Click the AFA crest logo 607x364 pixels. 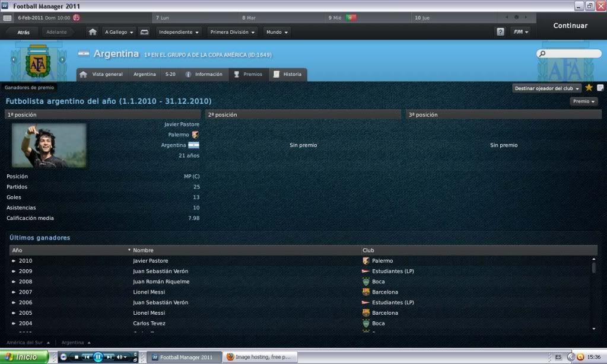[38, 61]
